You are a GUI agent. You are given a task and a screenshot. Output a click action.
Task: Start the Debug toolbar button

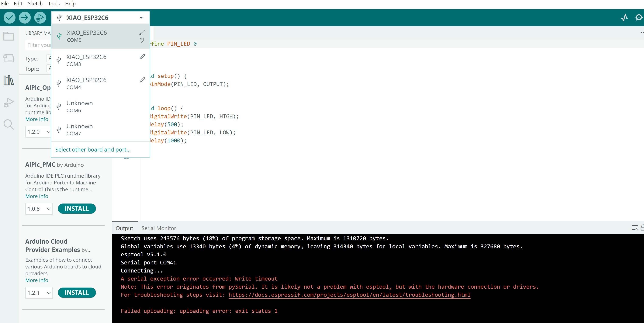point(40,18)
